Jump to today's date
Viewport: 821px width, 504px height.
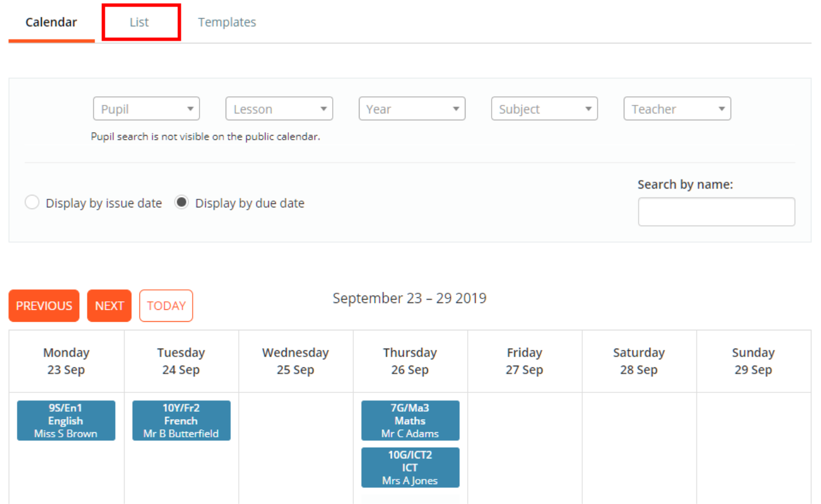[x=166, y=306]
